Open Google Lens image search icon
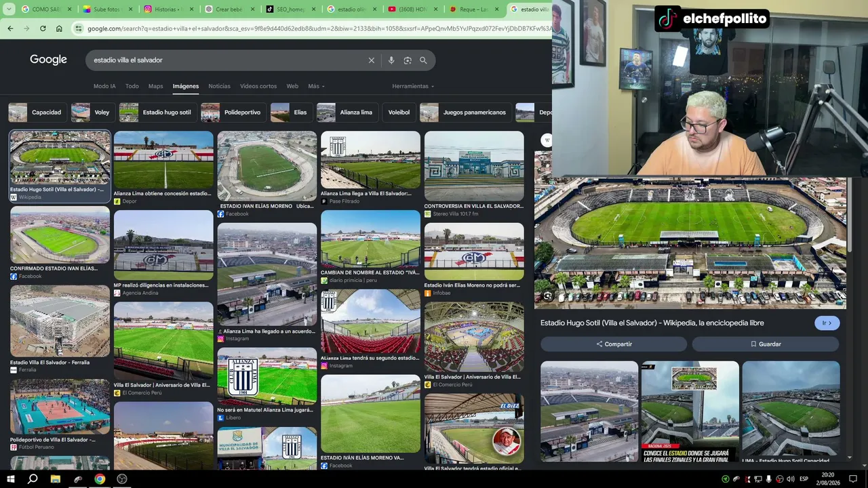868x488 pixels. pos(408,60)
